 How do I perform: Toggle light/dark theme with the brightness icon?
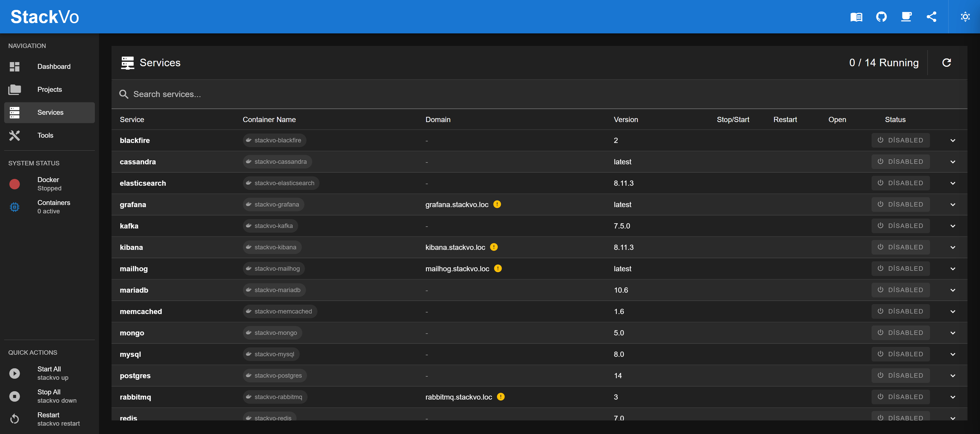tap(965, 16)
